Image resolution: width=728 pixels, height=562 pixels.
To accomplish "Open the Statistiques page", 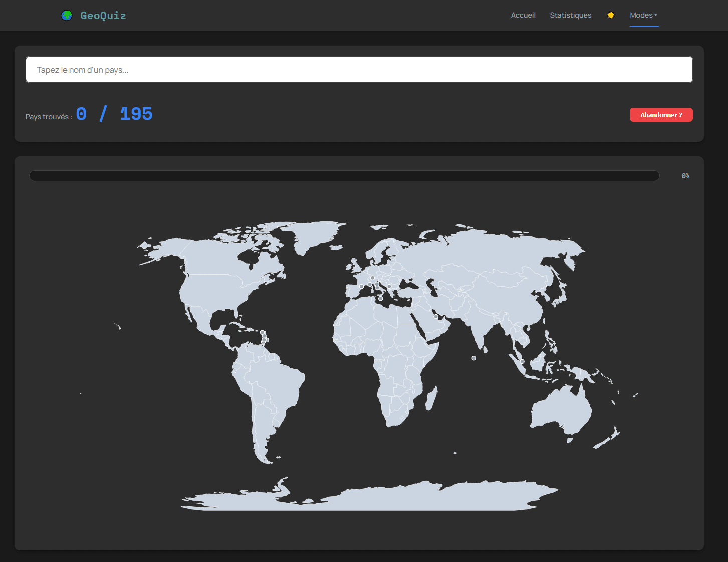I will pyautogui.click(x=571, y=15).
